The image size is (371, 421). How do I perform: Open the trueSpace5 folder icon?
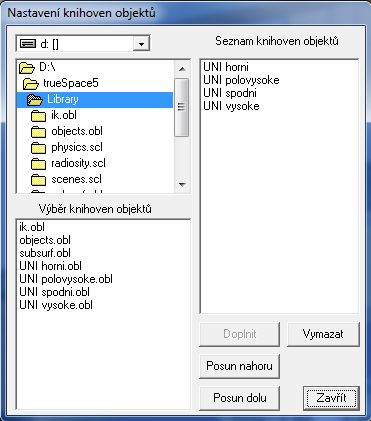point(31,84)
